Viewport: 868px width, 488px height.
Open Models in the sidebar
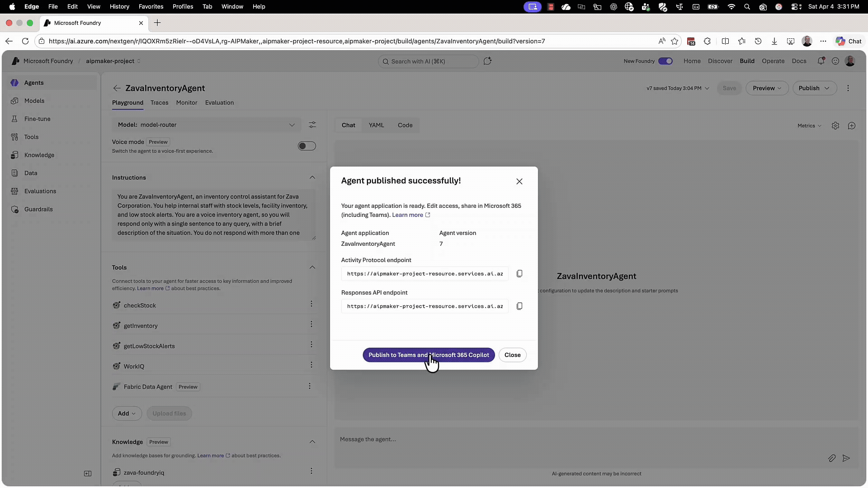click(53, 101)
